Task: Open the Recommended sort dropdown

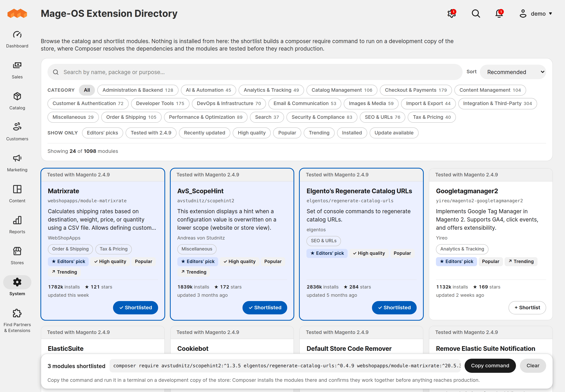Action: pos(513,72)
